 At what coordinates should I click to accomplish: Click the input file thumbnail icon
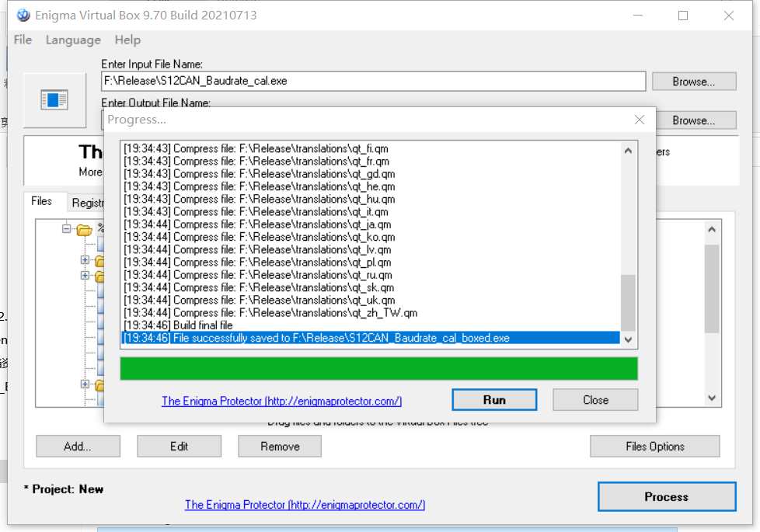click(x=54, y=100)
